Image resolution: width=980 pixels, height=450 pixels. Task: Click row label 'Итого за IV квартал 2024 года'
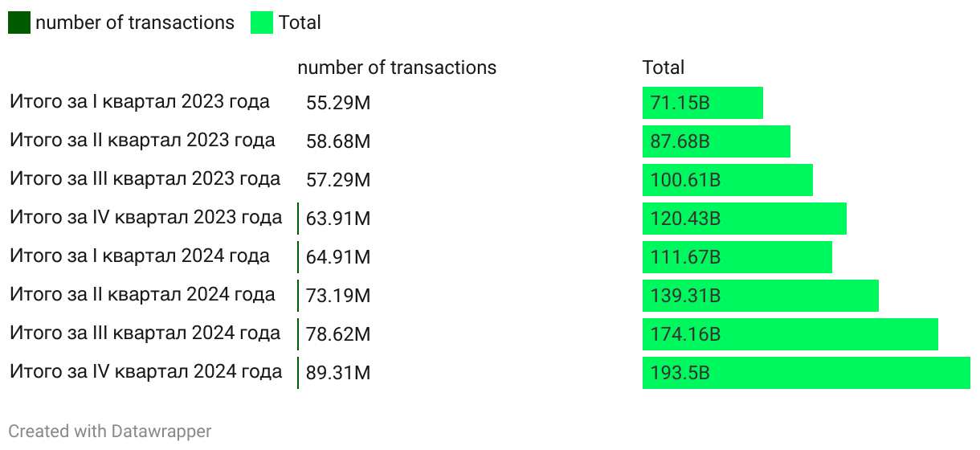146,372
